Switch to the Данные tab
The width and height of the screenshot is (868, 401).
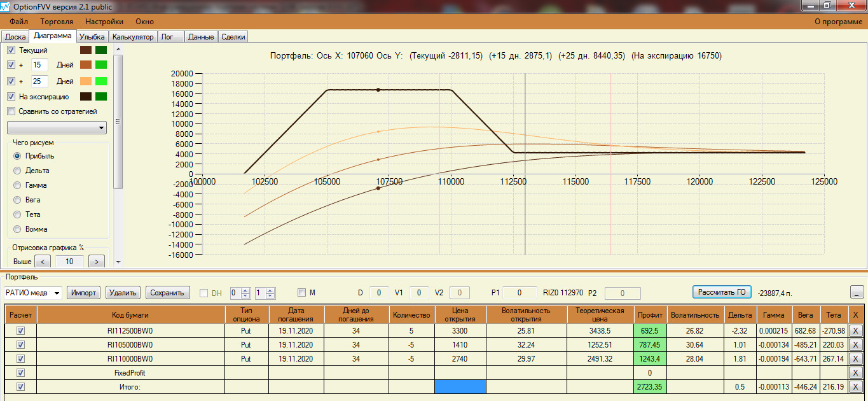point(201,37)
